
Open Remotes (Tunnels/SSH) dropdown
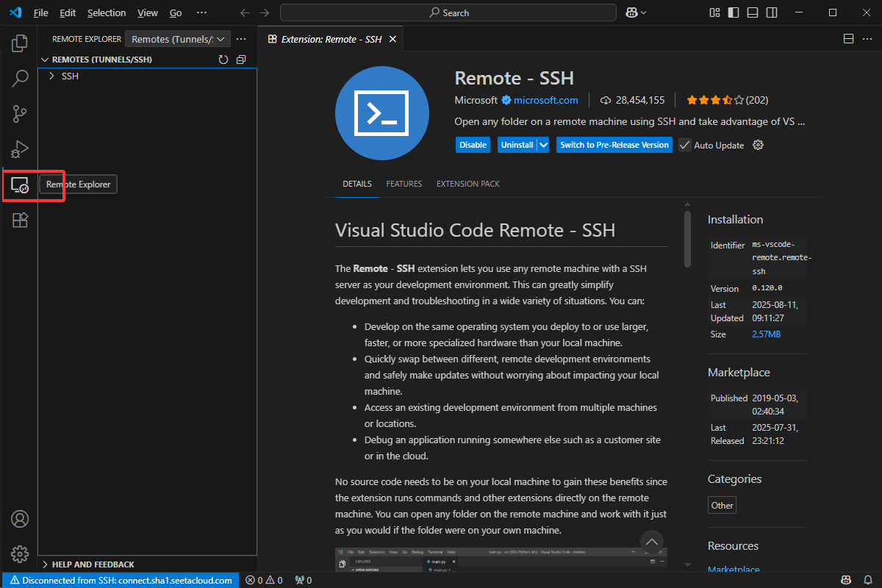178,39
